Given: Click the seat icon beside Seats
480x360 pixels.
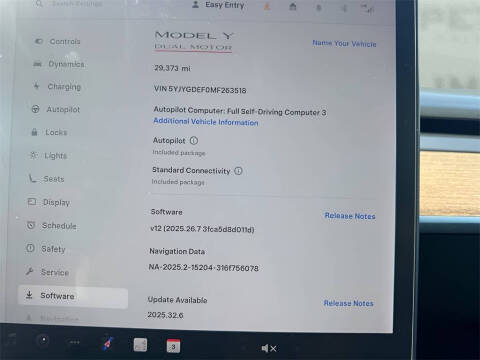Looking at the screenshot, I should tap(32, 178).
